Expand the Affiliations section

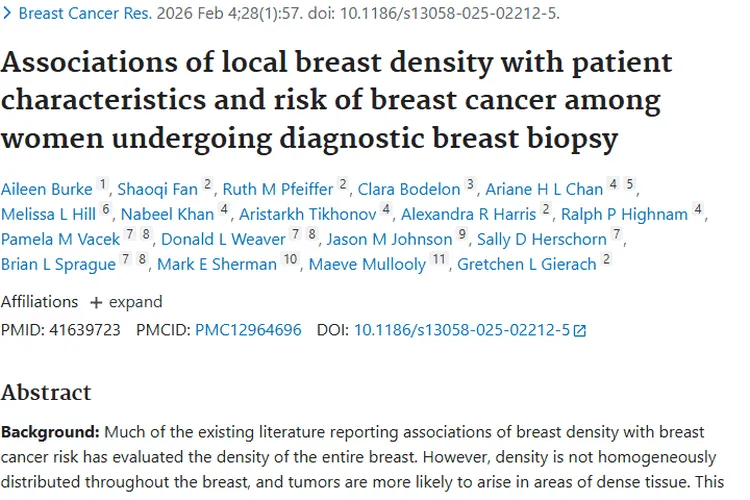pyautogui.click(x=134, y=302)
